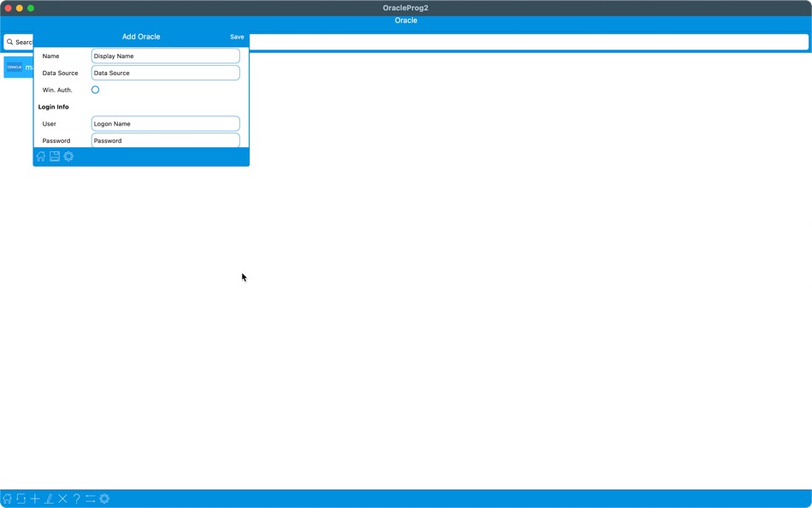Image resolution: width=812 pixels, height=508 pixels.
Task: Focus the Logon Name input field
Action: point(166,124)
